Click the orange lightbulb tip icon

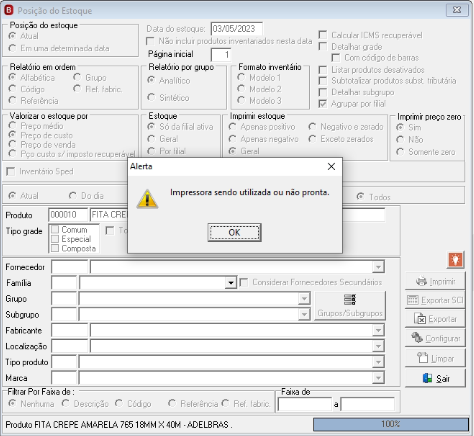(456, 259)
